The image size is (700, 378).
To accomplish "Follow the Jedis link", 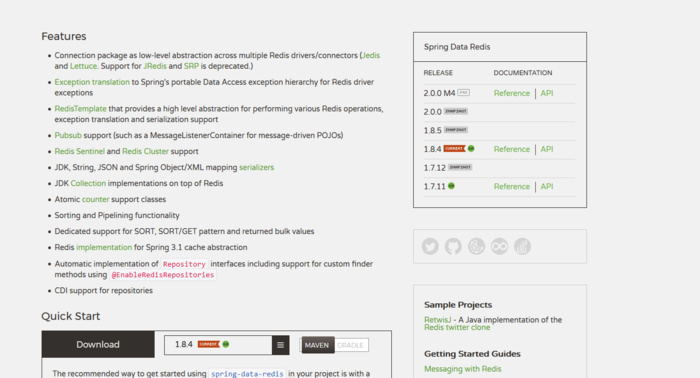I will [371, 55].
